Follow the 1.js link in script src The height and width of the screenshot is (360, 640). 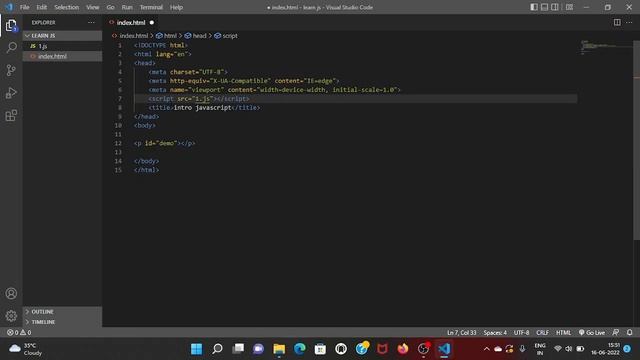pos(202,99)
